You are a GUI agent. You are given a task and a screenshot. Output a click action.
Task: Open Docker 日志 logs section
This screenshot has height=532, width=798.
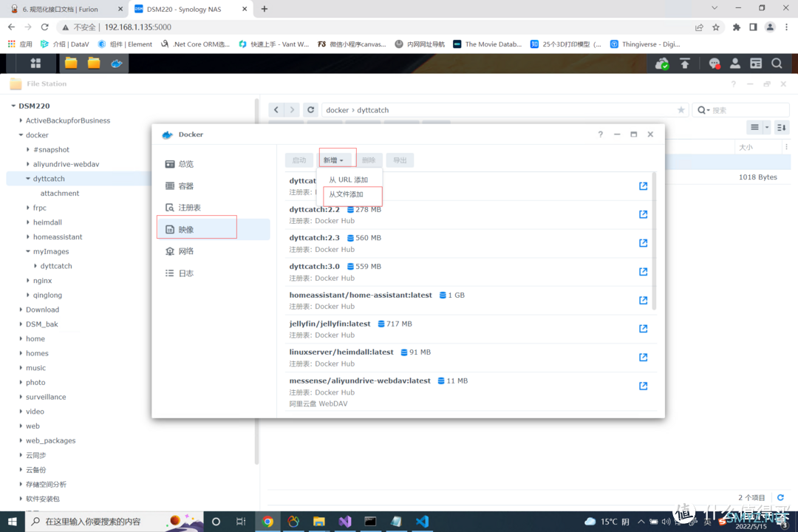click(x=214, y=273)
